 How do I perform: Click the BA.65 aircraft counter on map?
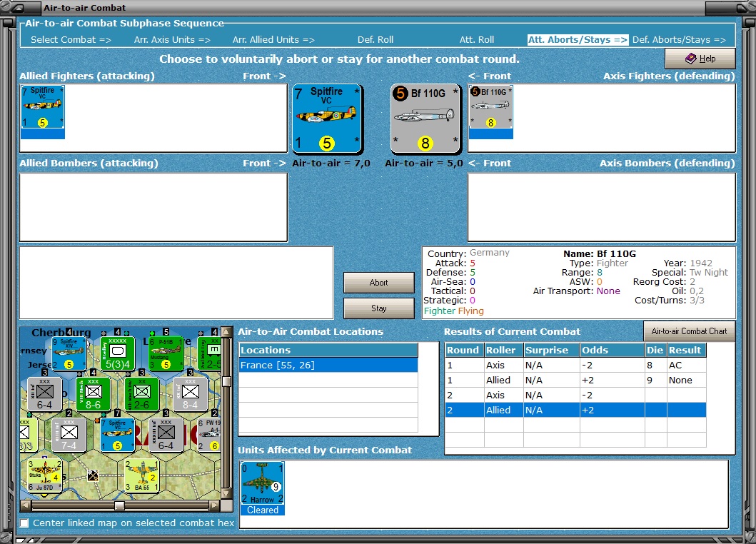pyautogui.click(x=142, y=475)
